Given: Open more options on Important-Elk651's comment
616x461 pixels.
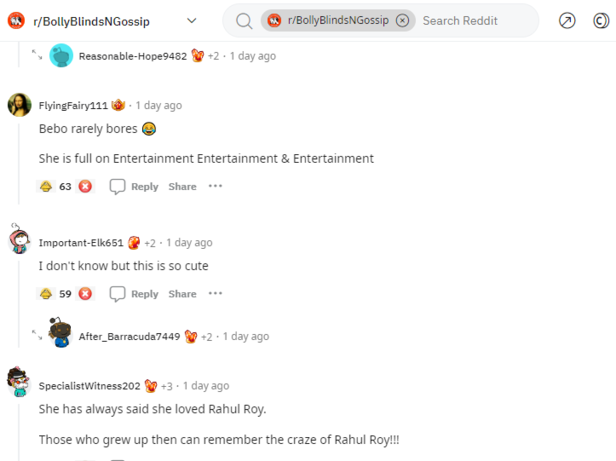Looking at the screenshot, I should (x=215, y=294).
